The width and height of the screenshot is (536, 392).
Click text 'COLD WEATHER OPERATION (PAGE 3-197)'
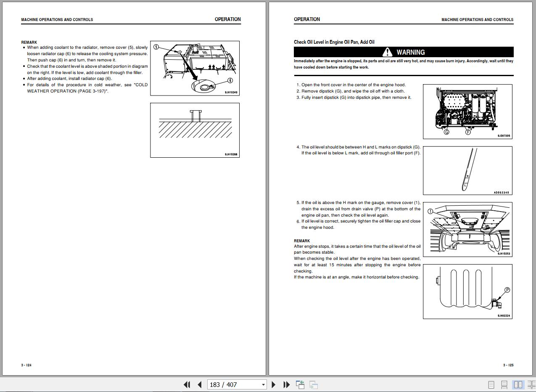87,88
